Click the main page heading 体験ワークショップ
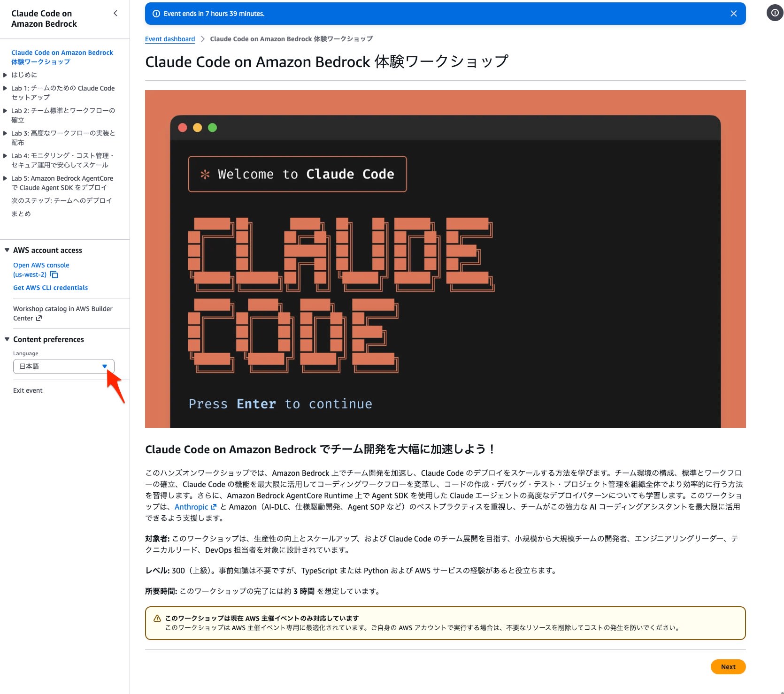 (x=327, y=61)
